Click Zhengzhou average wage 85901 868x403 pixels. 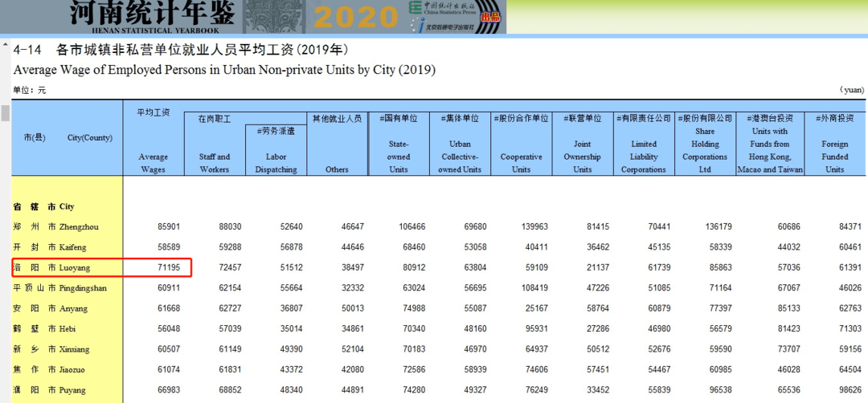(169, 226)
